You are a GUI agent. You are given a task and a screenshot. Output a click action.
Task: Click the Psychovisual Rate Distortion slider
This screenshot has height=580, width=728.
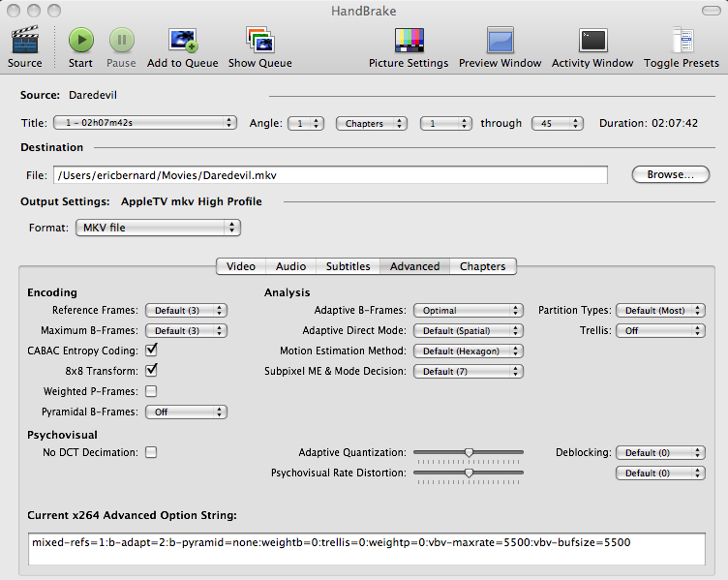(469, 473)
